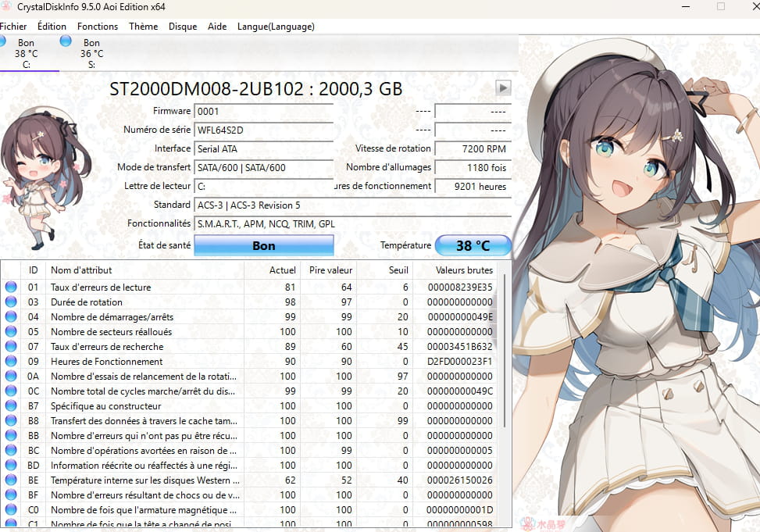This screenshot has height=532, width=760.
Task: Click raw value 00003451B632
Action: point(459,346)
